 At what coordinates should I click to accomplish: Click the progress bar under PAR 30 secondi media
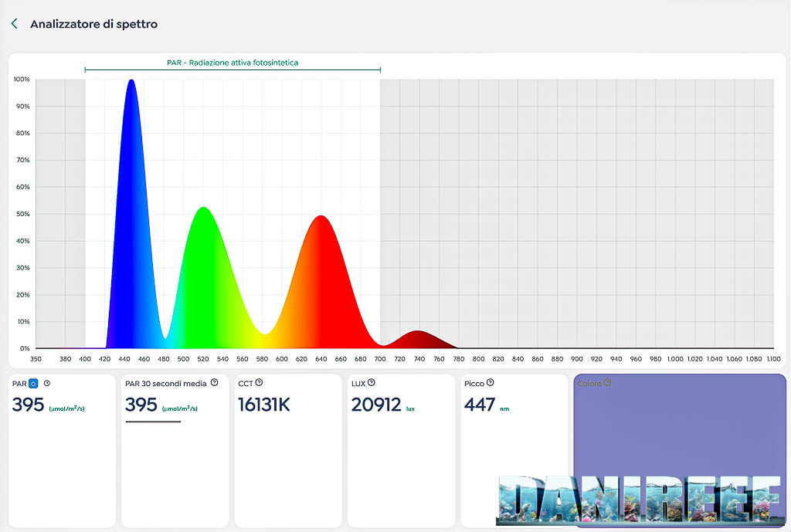tap(153, 422)
